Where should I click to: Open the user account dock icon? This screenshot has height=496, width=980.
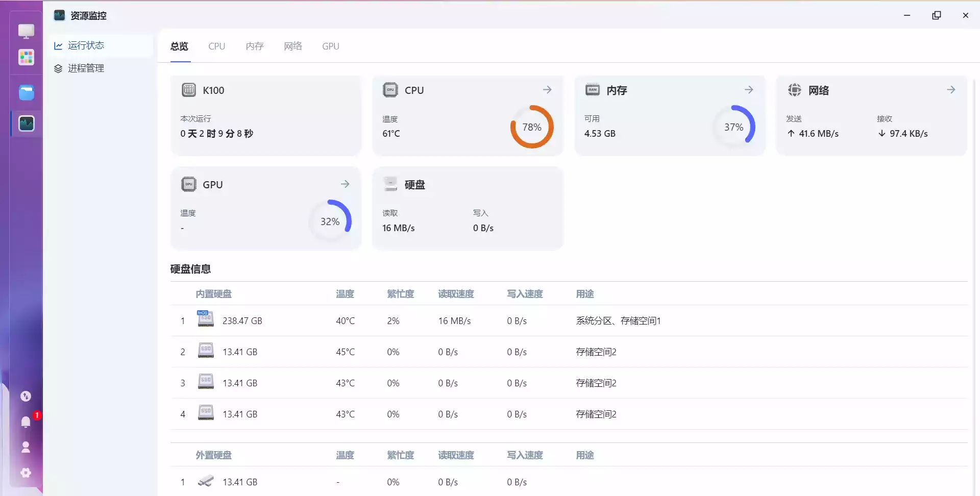point(26,447)
